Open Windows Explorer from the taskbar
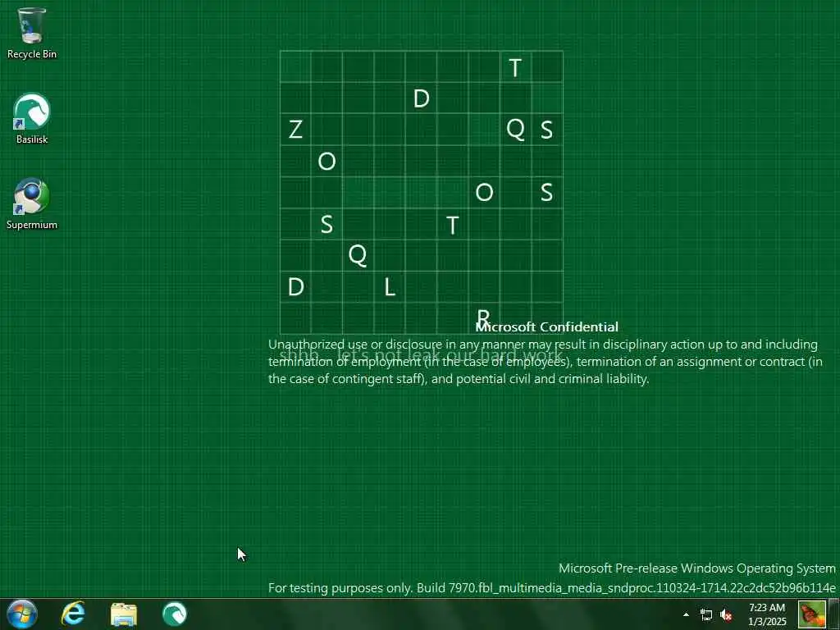Screen dimensions: 840x630 tap(124, 614)
